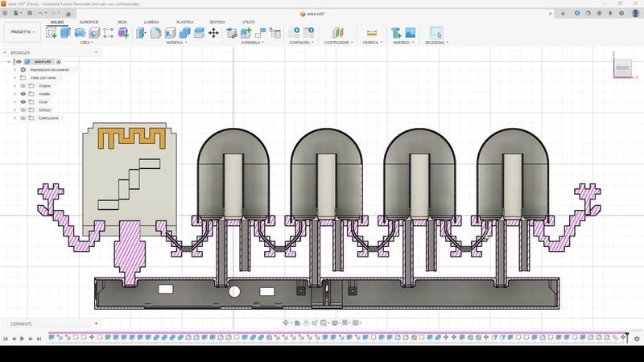Click the timeline end position marker

[626, 336]
